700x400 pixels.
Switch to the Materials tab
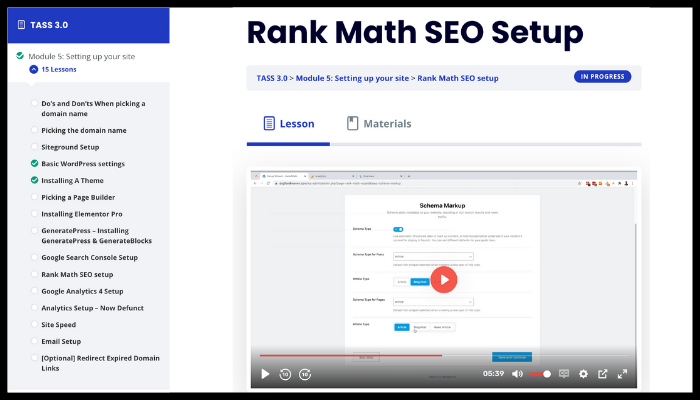[379, 124]
